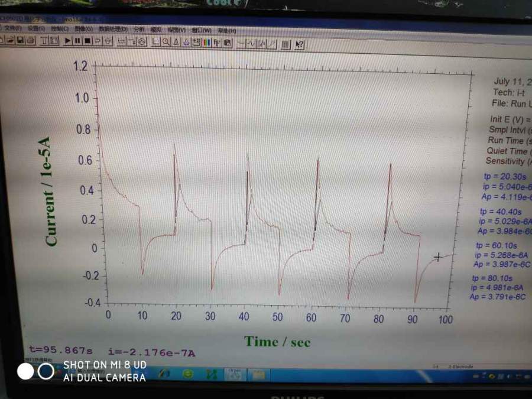
Task: Click the green app icon in taskbar
Action: click(212, 374)
